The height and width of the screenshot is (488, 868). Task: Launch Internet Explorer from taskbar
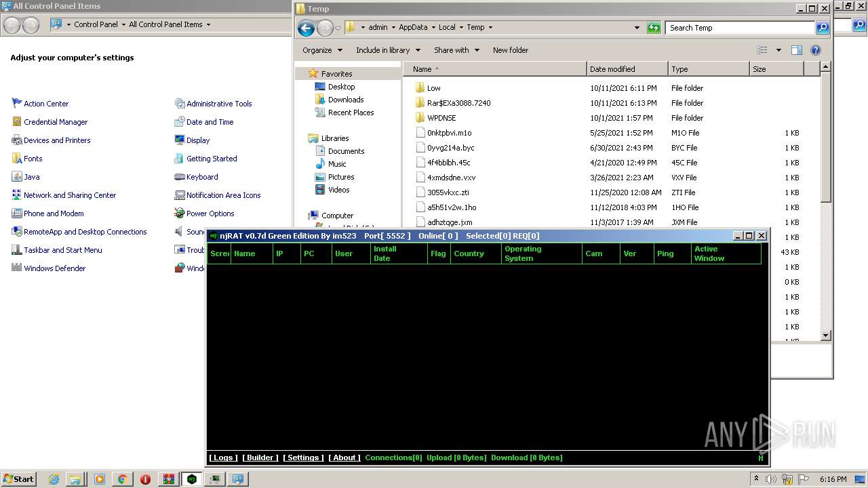[x=54, y=479]
